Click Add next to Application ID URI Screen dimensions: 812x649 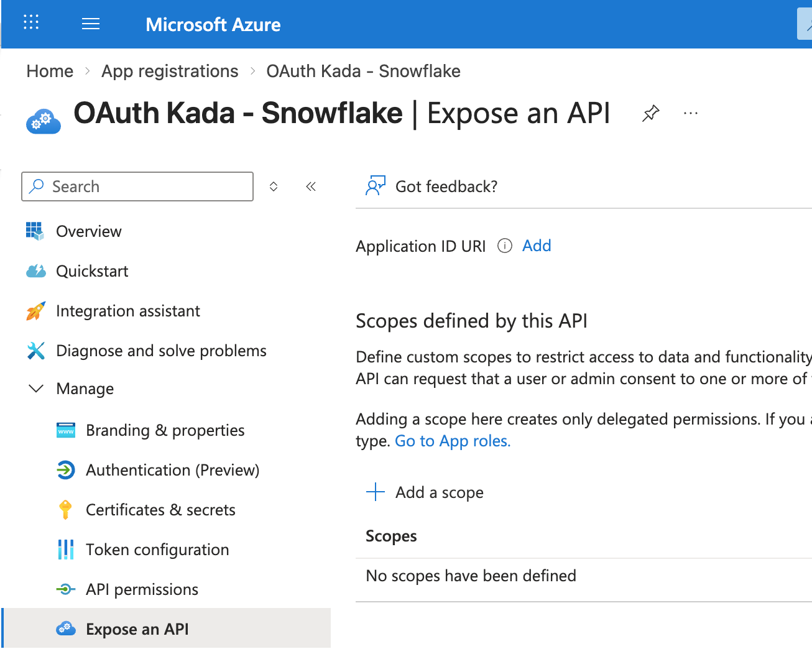[537, 246]
